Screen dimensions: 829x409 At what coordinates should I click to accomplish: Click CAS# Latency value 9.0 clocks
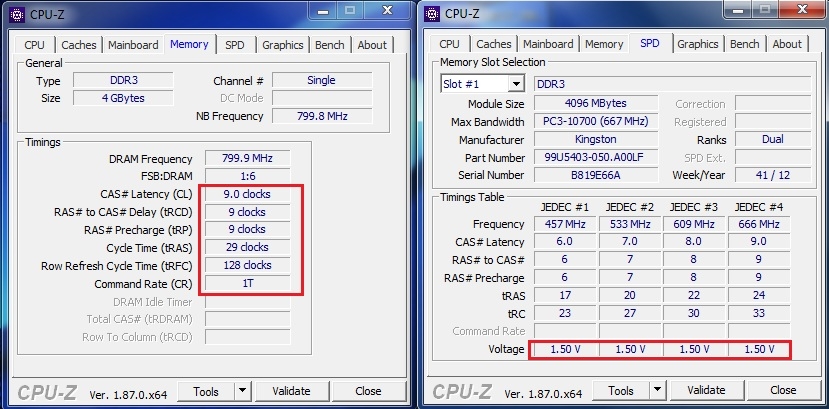(x=247, y=194)
